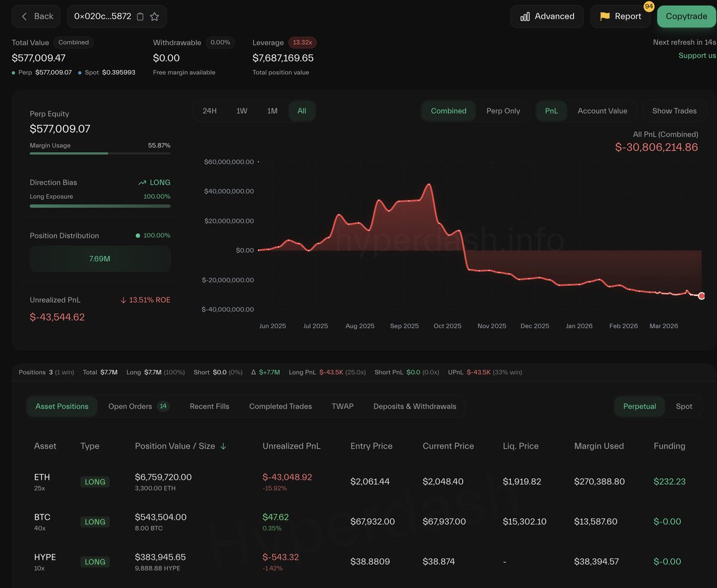This screenshot has width=717, height=588.
Task: Enable Show Trades on the chart
Action: (674, 111)
